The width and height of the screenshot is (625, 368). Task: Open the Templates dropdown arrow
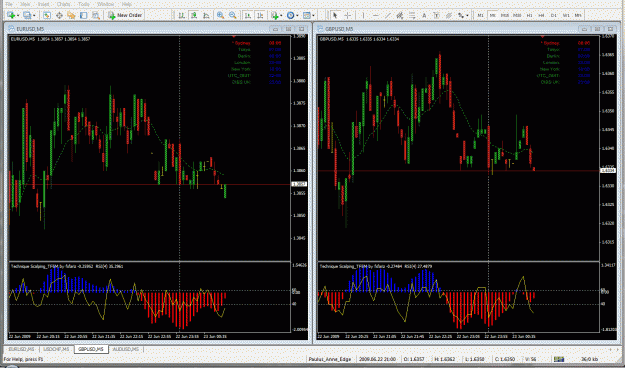tap(313, 16)
